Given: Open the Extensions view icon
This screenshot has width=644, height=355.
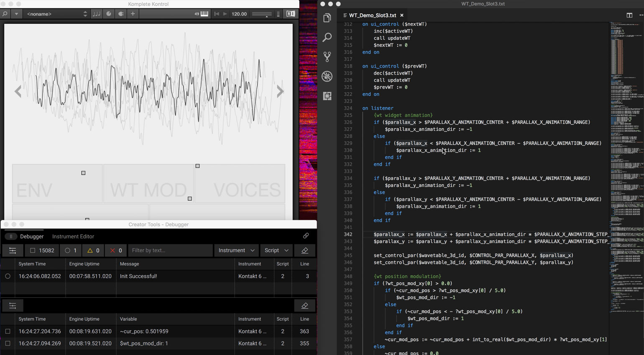Looking at the screenshot, I should click(x=327, y=96).
